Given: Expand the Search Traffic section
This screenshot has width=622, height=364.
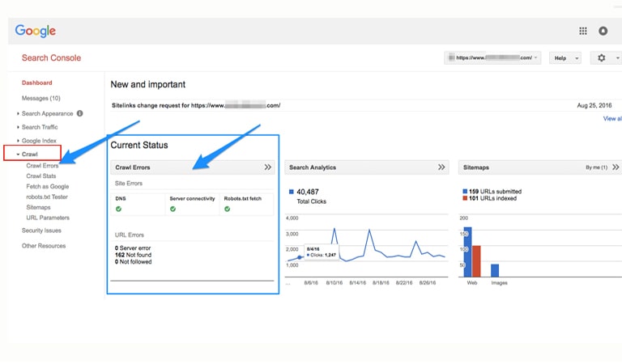Looking at the screenshot, I should [x=18, y=127].
